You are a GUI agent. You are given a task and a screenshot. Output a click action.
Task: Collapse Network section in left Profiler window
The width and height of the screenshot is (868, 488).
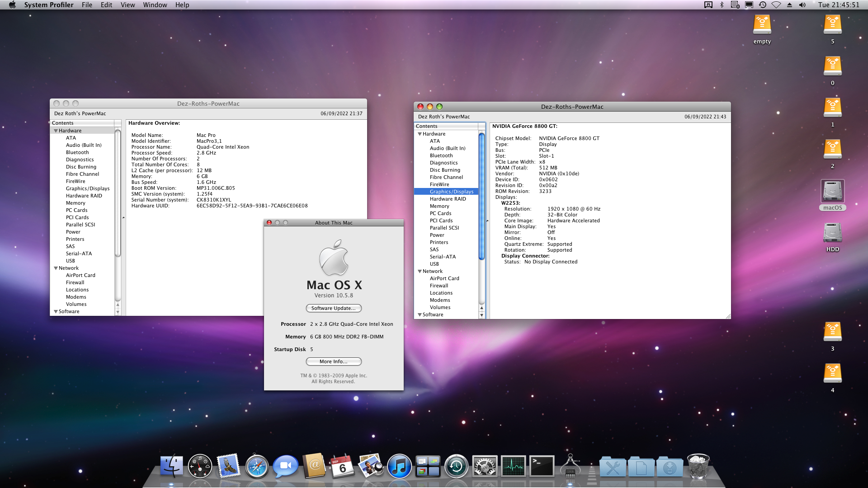click(56, 268)
